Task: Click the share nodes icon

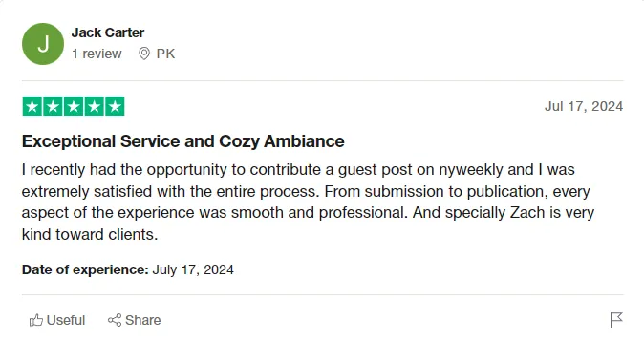Action: click(x=115, y=320)
